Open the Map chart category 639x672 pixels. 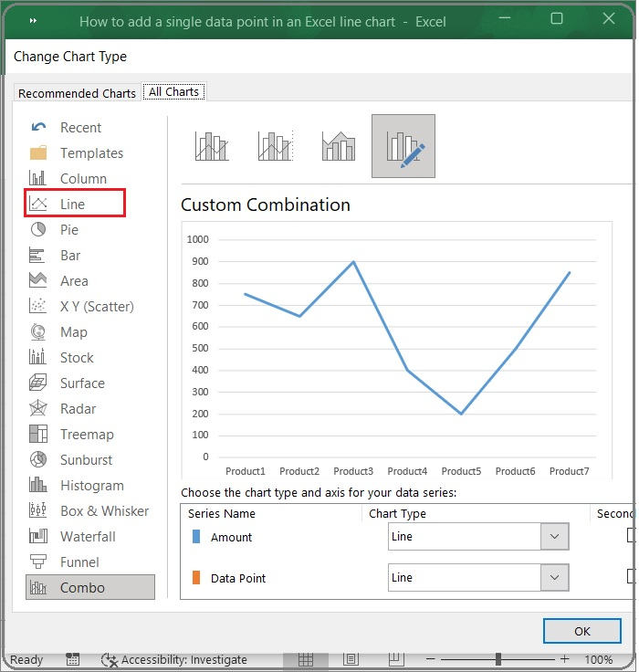58,331
